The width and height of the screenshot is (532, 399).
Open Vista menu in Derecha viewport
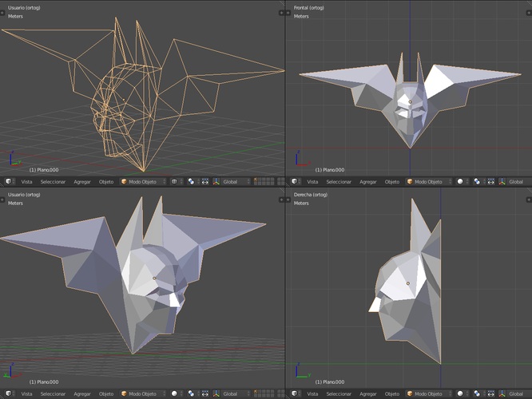313,393
